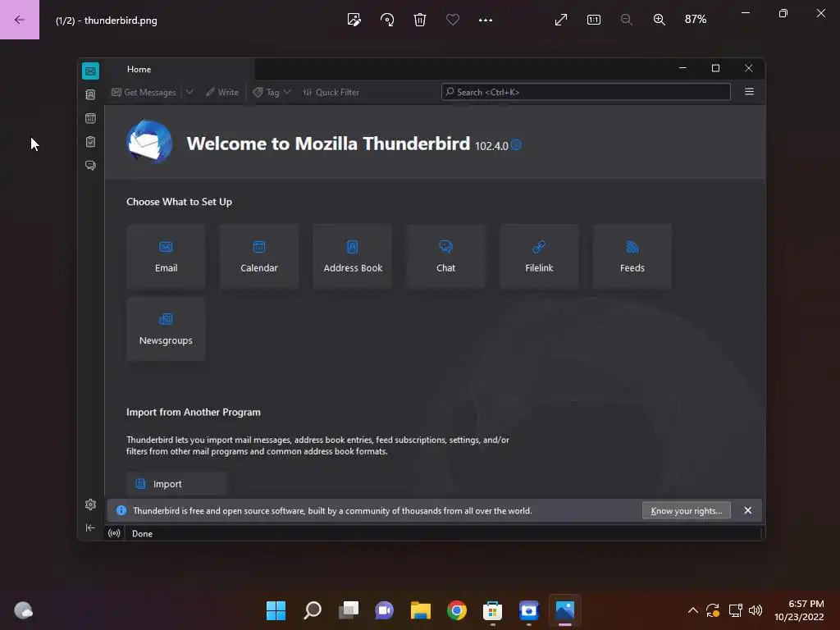Open the Chat space icon in sidebar
Screen dimensions: 840x630
coord(90,166)
